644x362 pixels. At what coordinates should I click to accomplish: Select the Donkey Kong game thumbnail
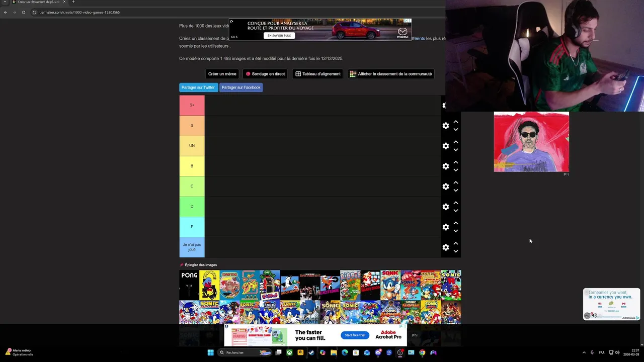(x=229, y=285)
